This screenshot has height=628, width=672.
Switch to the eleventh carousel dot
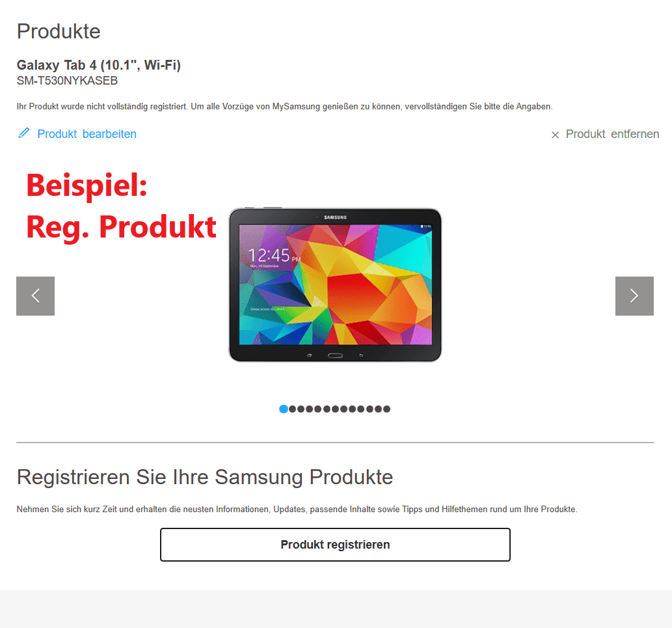pyautogui.click(x=370, y=409)
